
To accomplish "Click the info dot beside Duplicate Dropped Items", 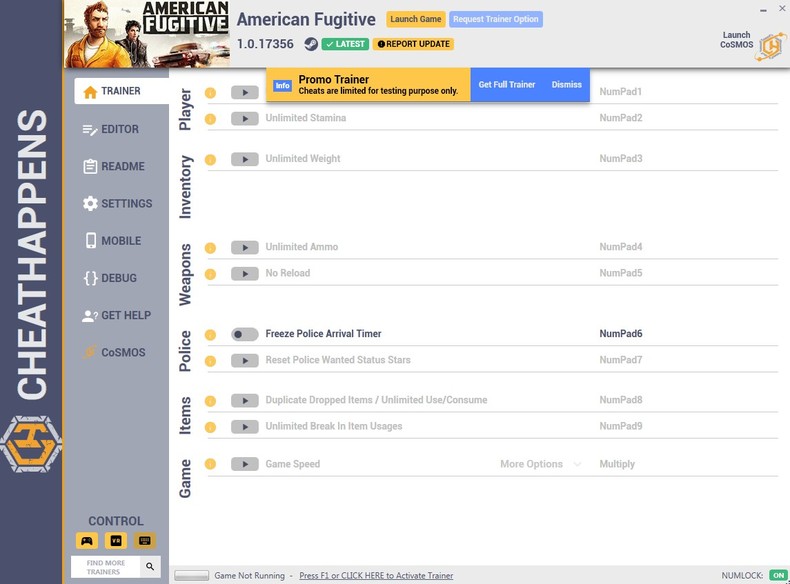I will coord(210,401).
